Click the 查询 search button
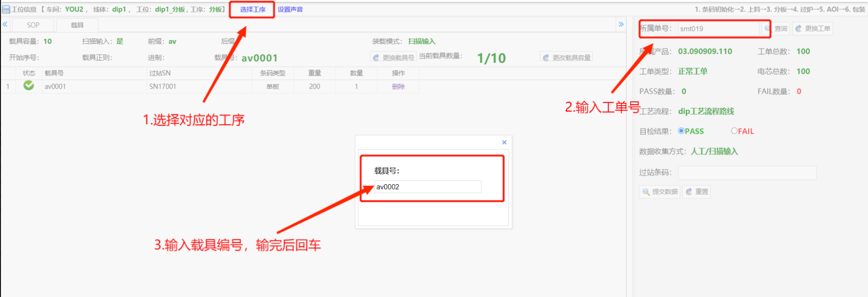This screenshot has width=868, height=297. (776, 29)
